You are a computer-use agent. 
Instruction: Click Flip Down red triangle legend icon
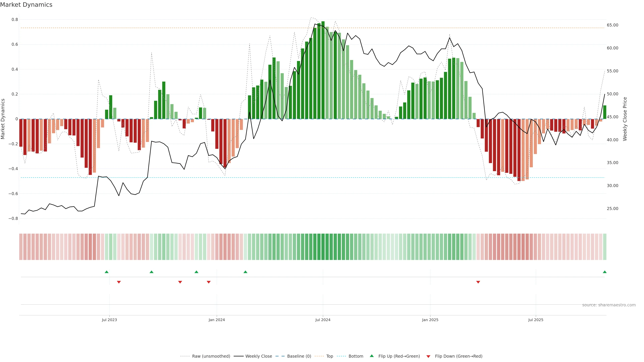[428, 356]
